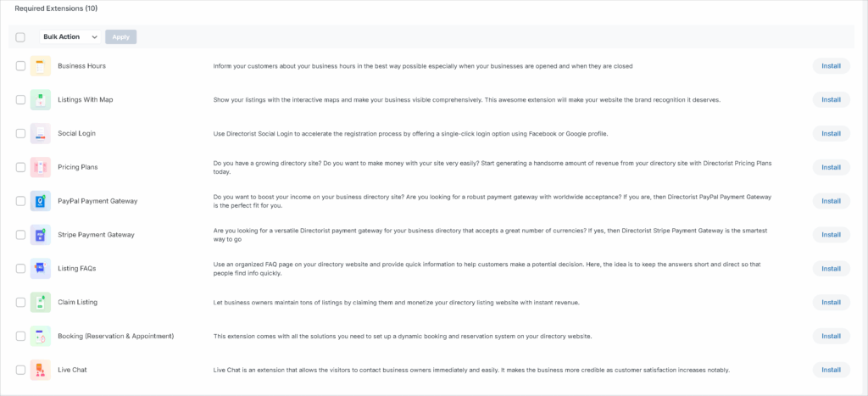Install the Listings With Map extension
The width and height of the screenshot is (868, 396).
click(x=831, y=100)
